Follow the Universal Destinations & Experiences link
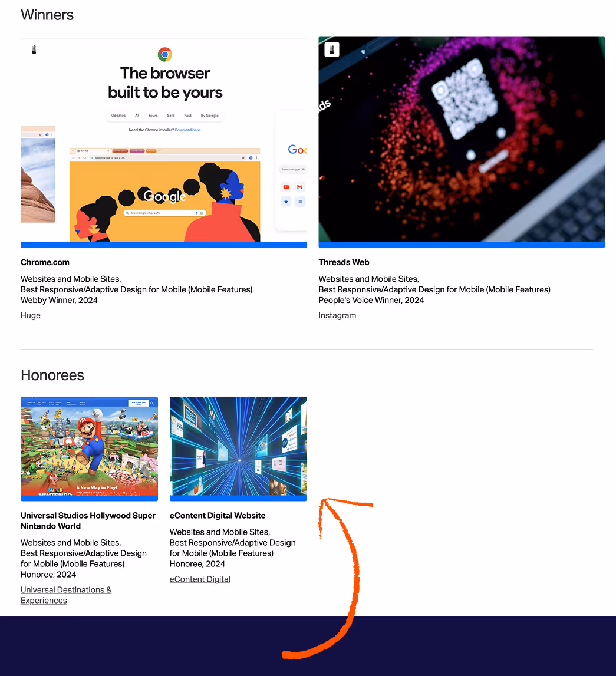Image resolution: width=616 pixels, height=676 pixels. point(66,595)
